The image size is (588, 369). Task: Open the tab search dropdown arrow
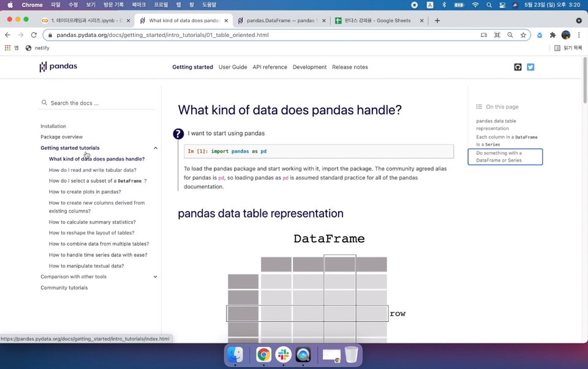579,21
